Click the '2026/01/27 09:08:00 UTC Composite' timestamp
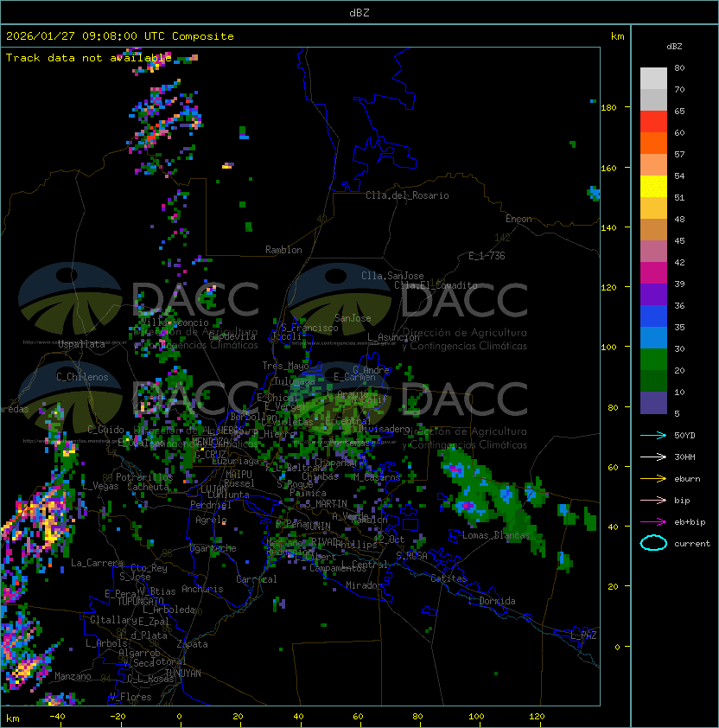This screenshot has width=719, height=728. click(120, 36)
